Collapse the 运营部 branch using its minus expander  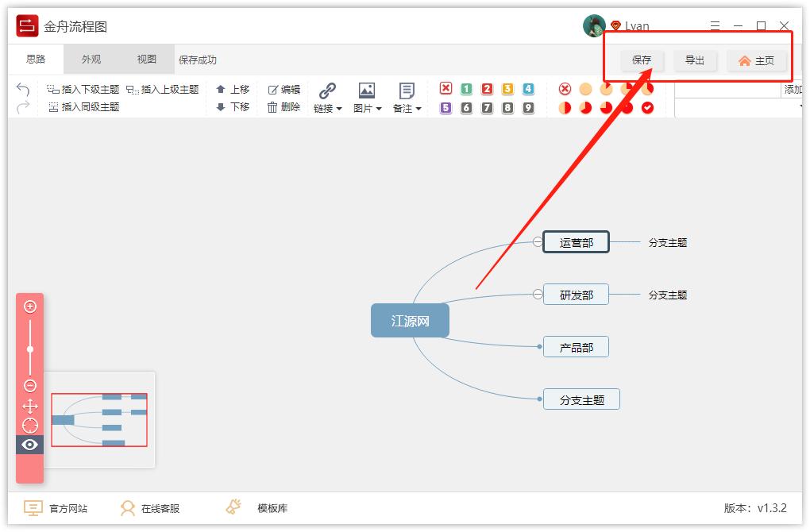pyautogui.click(x=538, y=241)
